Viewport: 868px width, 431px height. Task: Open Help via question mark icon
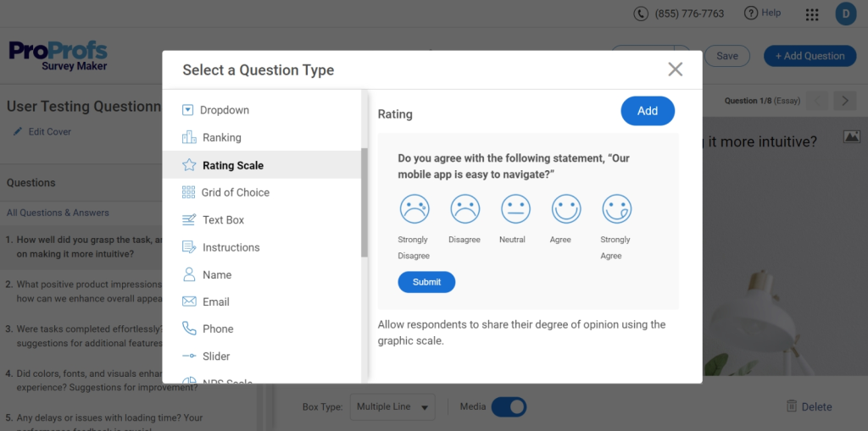point(751,14)
